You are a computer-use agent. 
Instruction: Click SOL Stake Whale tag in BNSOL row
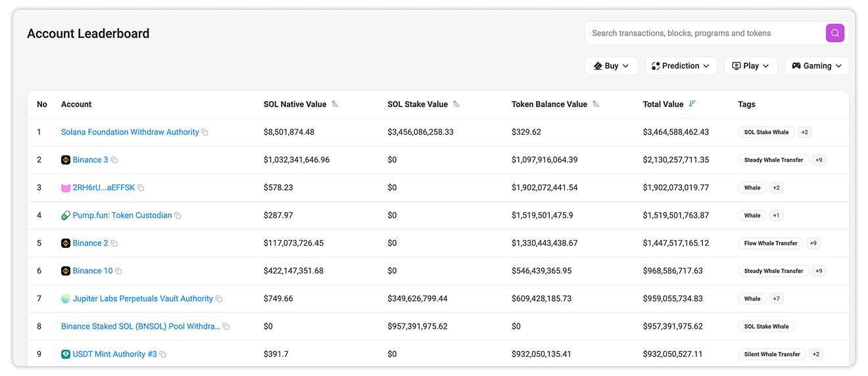tap(767, 327)
